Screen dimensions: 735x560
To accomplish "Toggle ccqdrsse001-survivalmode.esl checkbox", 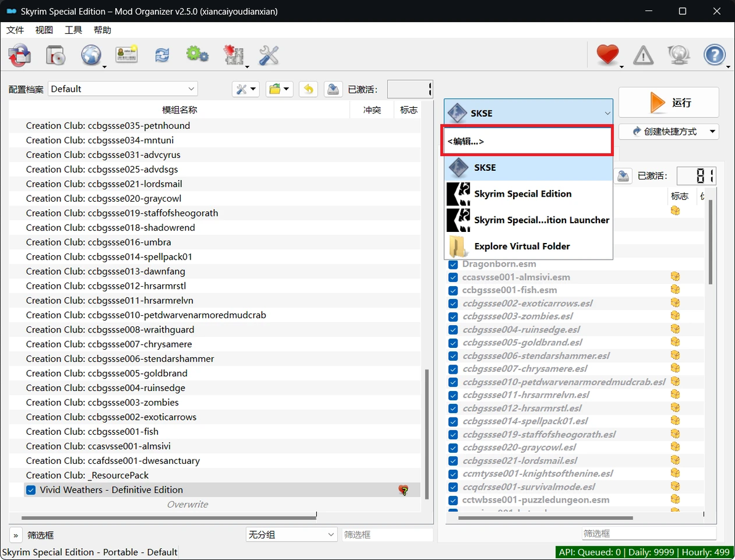I will (x=453, y=487).
